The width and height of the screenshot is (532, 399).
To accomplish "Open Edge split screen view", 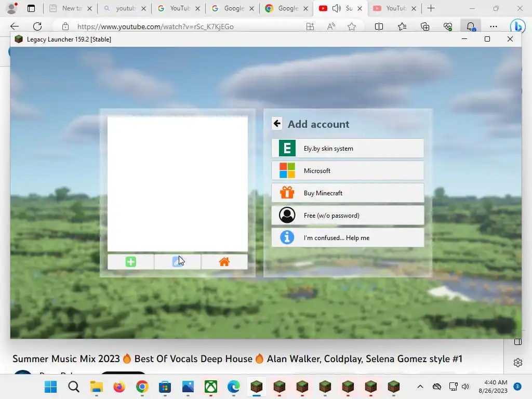I will click(x=379, y=26).
